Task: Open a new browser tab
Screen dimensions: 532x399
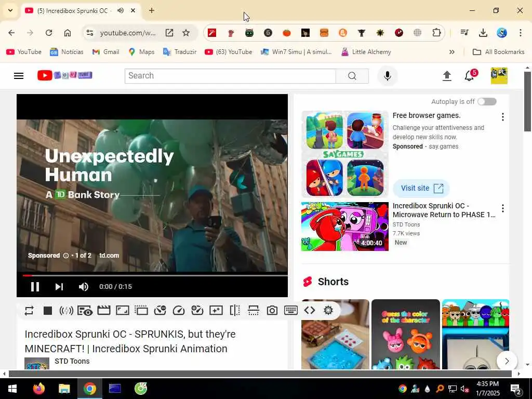Action: 152,10
